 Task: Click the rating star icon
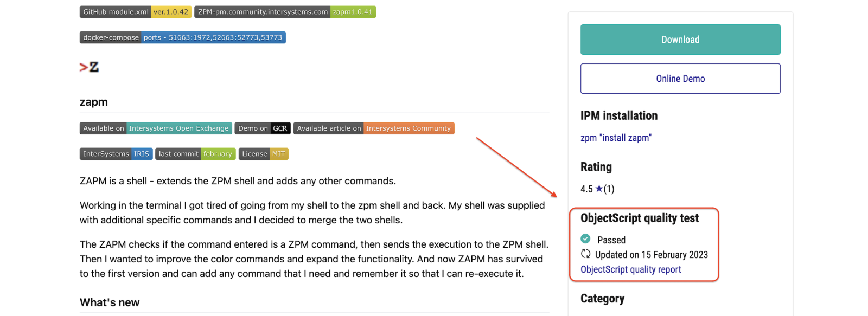pyautogui.click(x=599, y=189)
